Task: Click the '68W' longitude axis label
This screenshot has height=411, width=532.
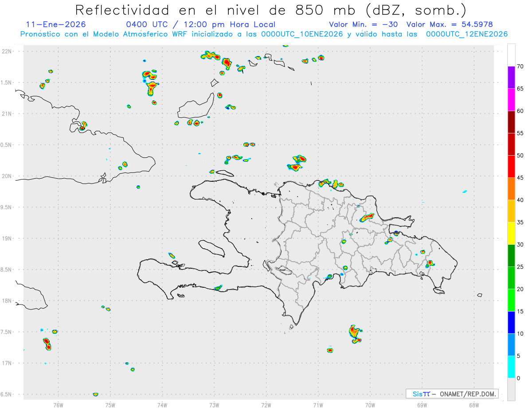Action: coord(474,405)
